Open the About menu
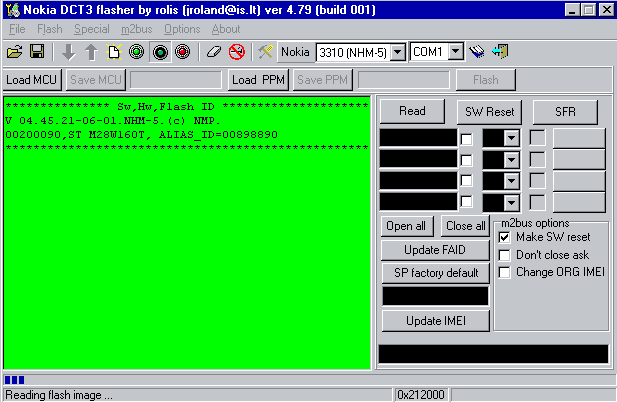 tap(226, 29)
